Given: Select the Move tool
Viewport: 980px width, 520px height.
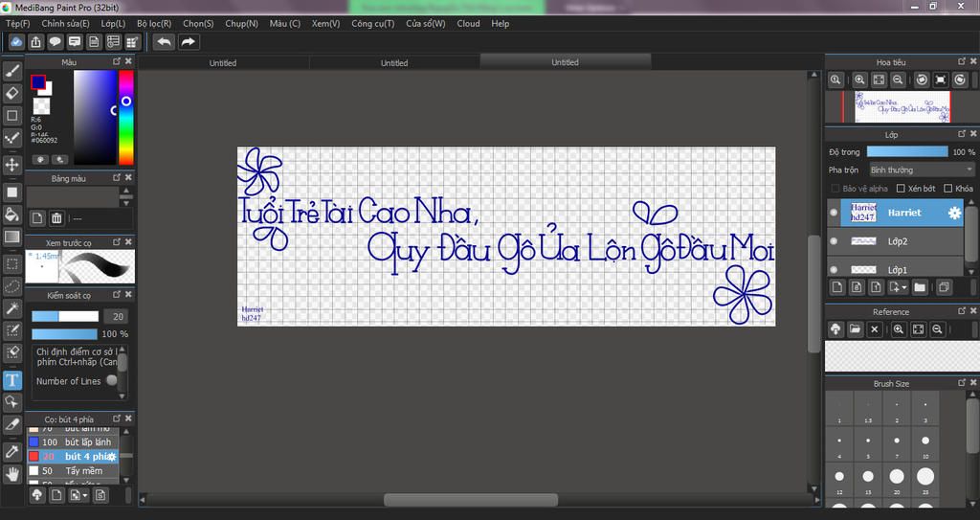Looking at the screenshot, I should [x=11, y=166].
